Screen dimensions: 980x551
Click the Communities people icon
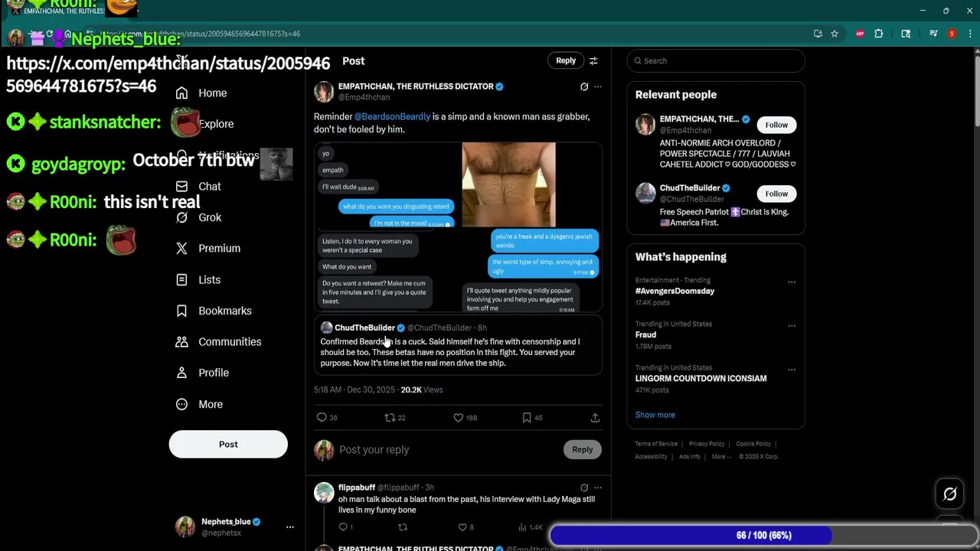click(181, 341)
